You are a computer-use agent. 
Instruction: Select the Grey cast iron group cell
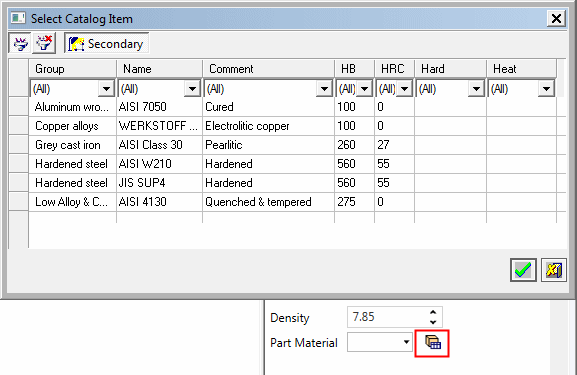coord(72,145)
